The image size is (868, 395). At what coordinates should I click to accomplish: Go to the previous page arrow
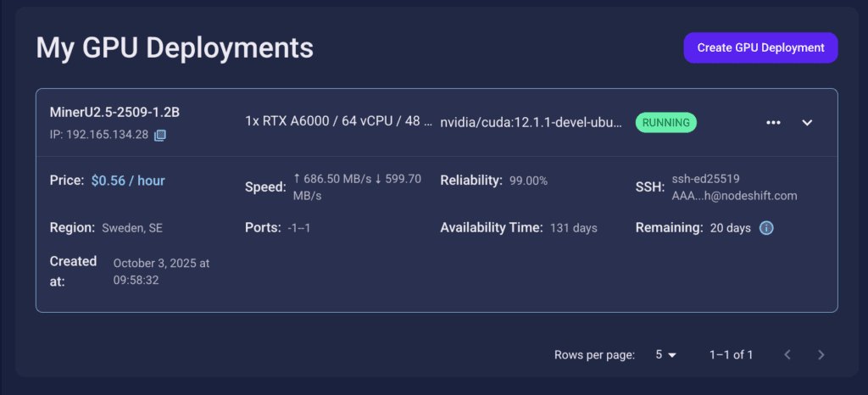787,355
